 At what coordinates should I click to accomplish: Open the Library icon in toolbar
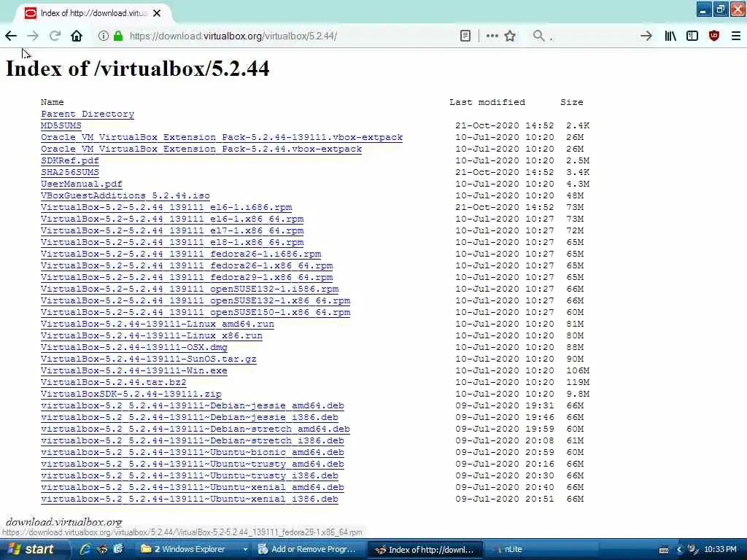pyautogui.click(x=670, y=36)
